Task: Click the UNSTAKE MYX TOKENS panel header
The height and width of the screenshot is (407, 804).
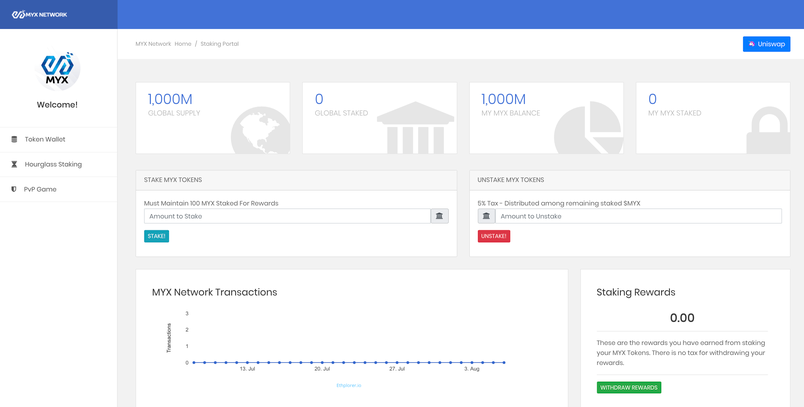Action: pyautogui.click(x=630, y=180)
